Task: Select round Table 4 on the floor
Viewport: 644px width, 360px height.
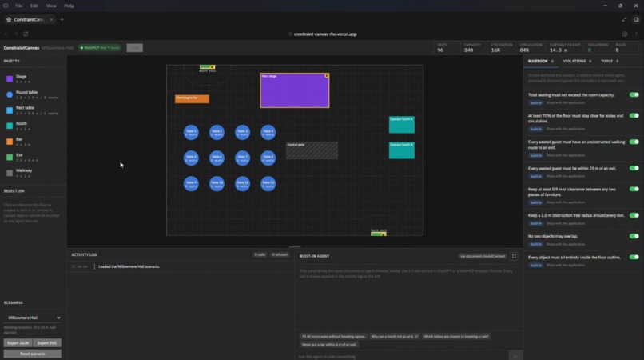Action: tap(268, 133)
